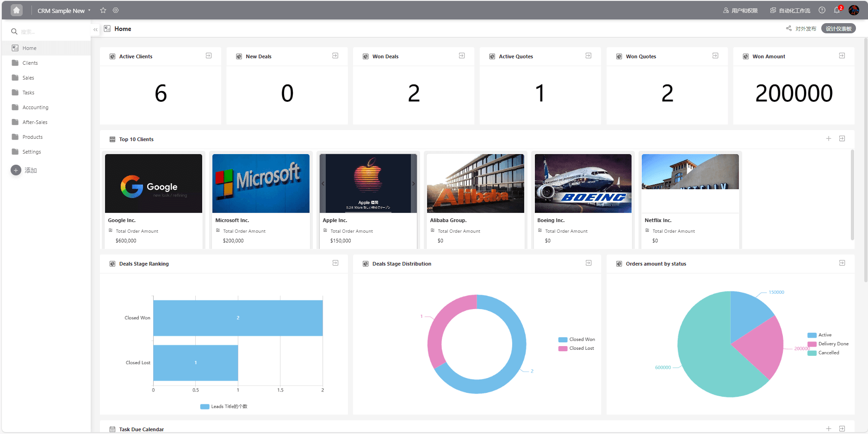The height and width of the screenshot is (434, 868).
Task: Click the 设计仪表板 button
Action: [838, 29]
